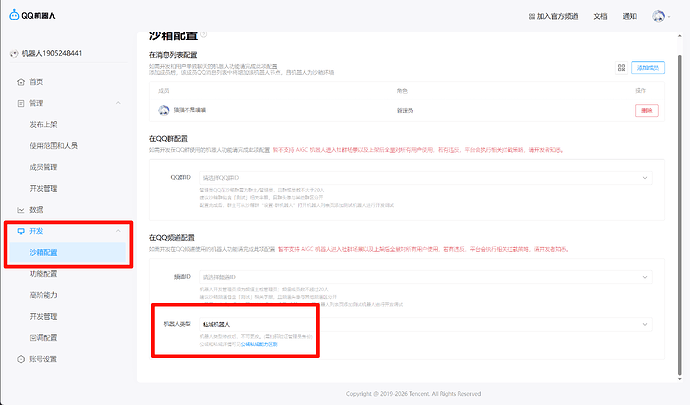
Task: Click the member avatar in table row
Action: coord(164,110)
